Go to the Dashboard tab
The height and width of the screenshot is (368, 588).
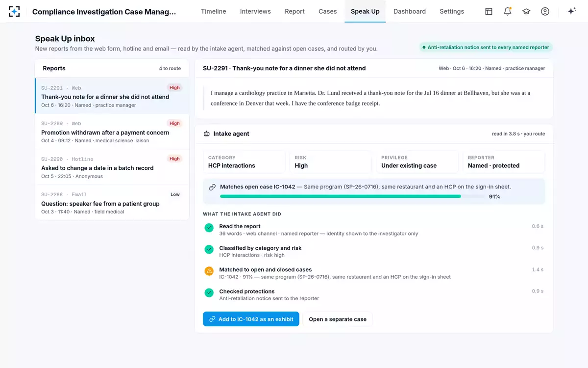point(410,11)
